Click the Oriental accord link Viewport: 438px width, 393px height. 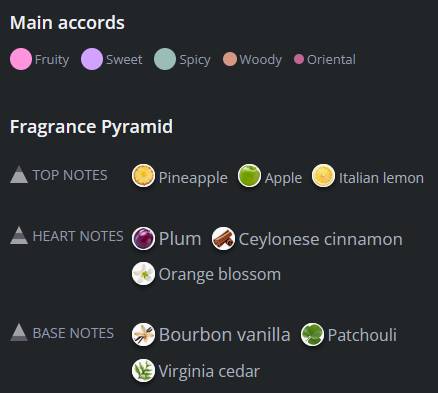click(331, 60)
